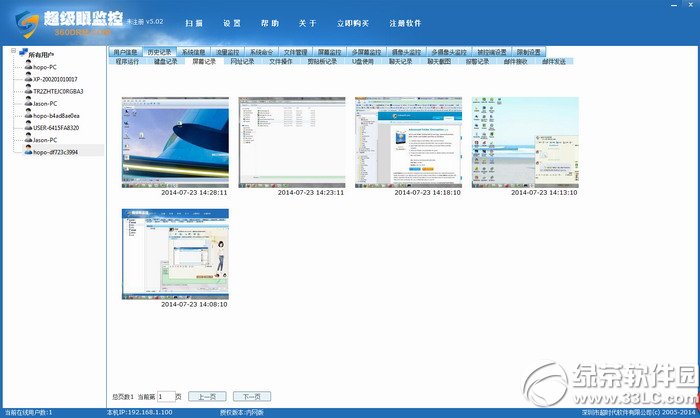Open the screenshot captured at 14:18:10
The width and height of the screenshot is (700, 418).
(x=408, y=142)
